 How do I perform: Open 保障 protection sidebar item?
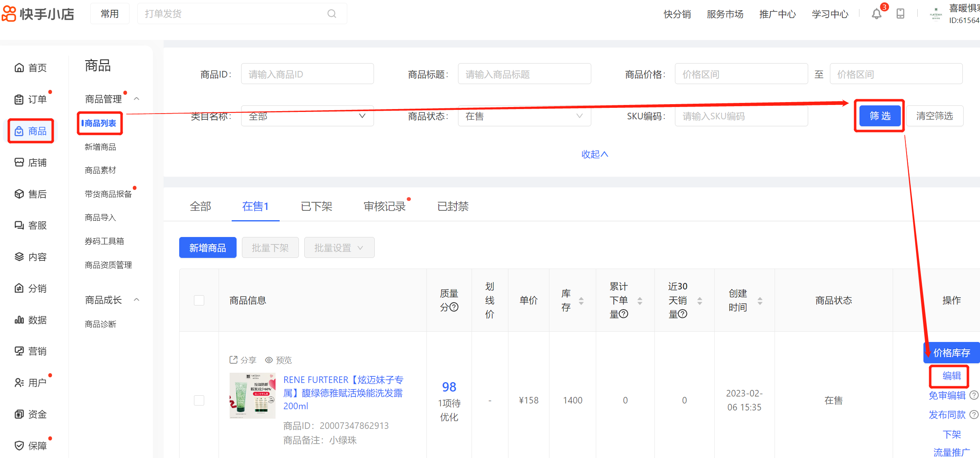31,445
